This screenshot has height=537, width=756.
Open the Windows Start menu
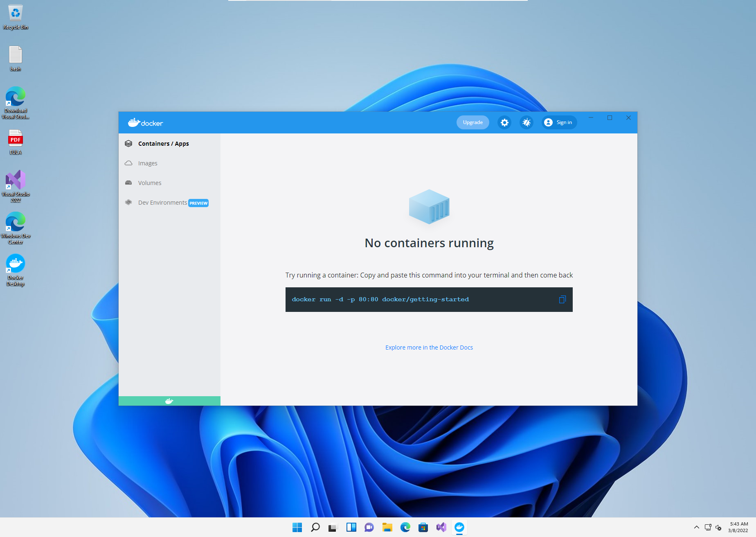tap(297, 527)
